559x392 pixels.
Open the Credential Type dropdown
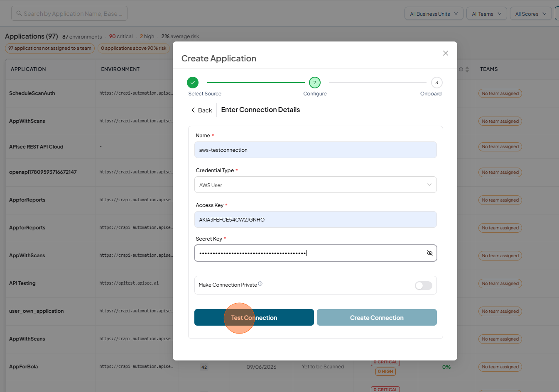point(316,185)
